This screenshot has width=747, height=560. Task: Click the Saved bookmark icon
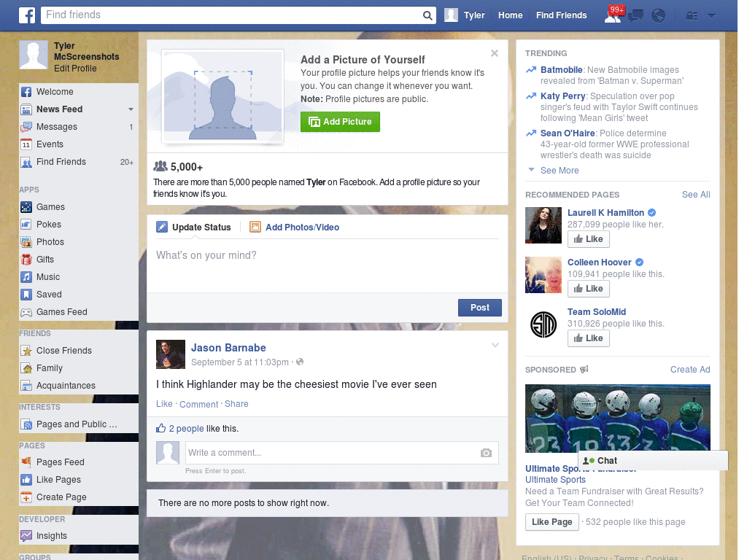pyautogui.click(x=26, y=295)
